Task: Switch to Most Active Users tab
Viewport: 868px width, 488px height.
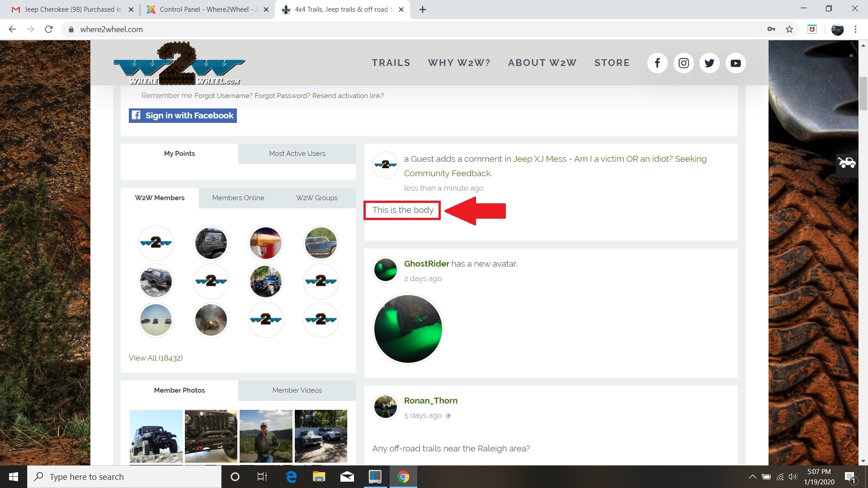Action: (297, 154)
